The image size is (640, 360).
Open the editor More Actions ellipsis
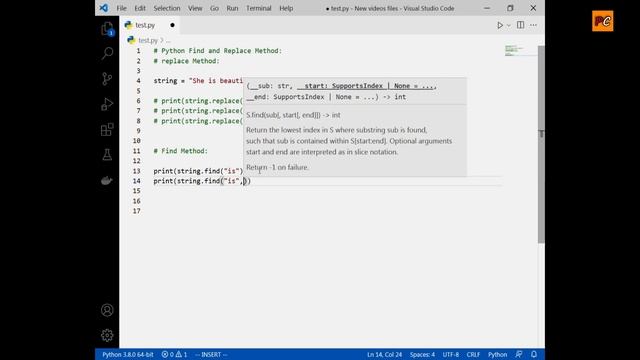533,25
